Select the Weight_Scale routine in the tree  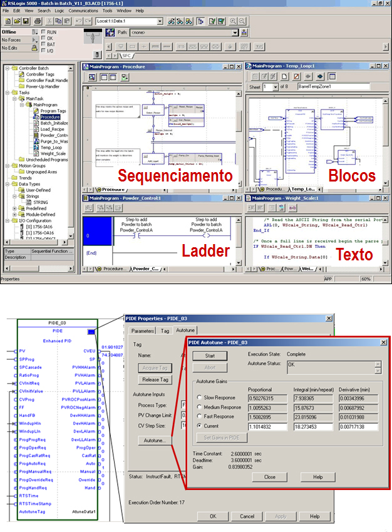coord(53,154)
